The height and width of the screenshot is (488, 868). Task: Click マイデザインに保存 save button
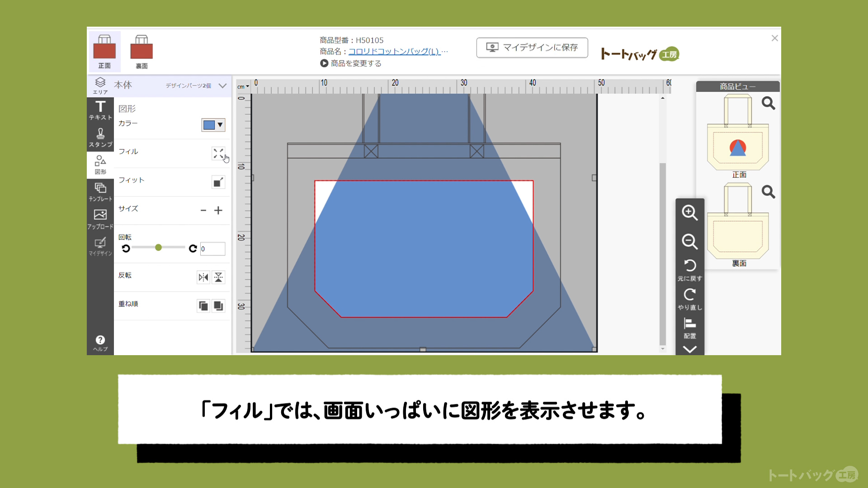[532, 47]
